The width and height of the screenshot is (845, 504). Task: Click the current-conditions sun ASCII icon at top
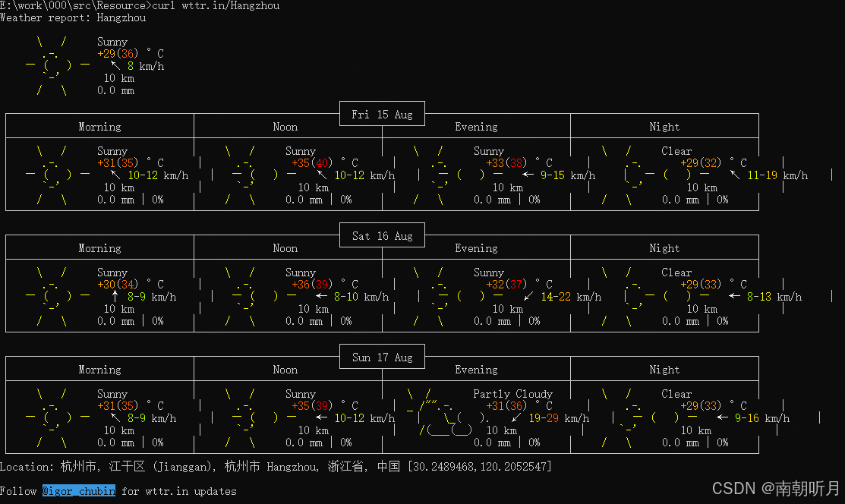58,66
